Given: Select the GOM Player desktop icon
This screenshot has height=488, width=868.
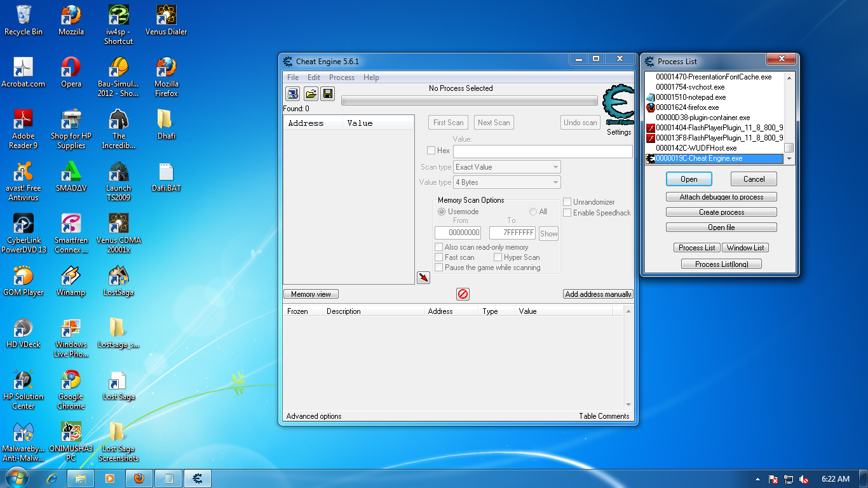Looking at the screenshot, I should (x=24, y=281).
